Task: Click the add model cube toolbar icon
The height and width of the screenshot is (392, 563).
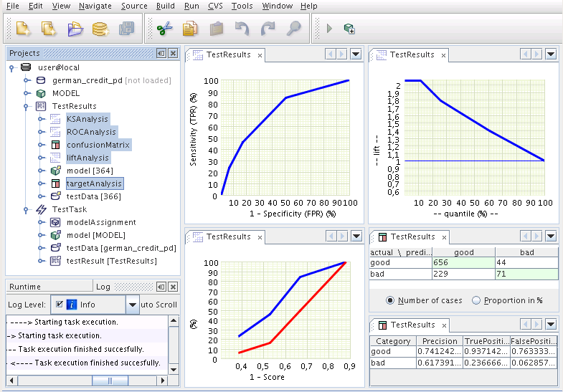Action: coord(349,29)
